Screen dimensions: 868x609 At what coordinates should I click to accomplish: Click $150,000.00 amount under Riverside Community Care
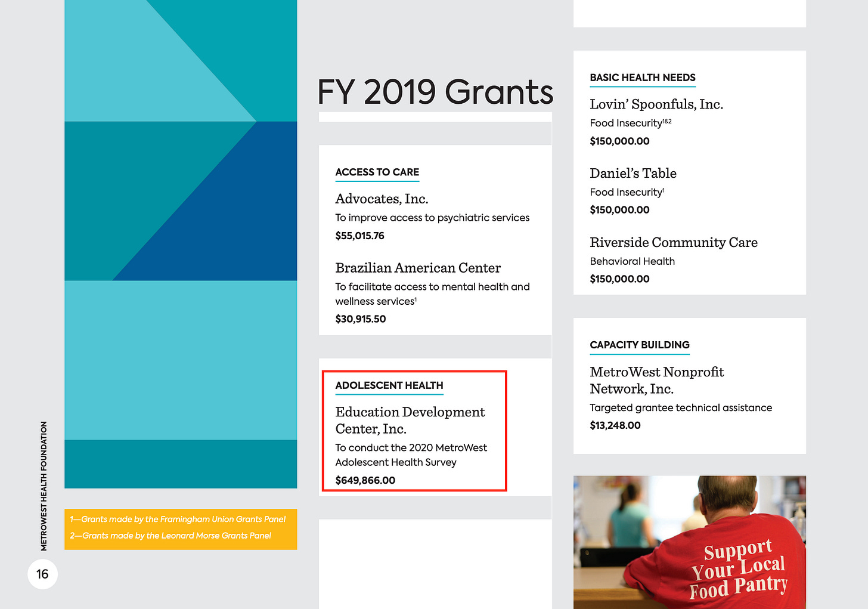click(x=619, y=279)
